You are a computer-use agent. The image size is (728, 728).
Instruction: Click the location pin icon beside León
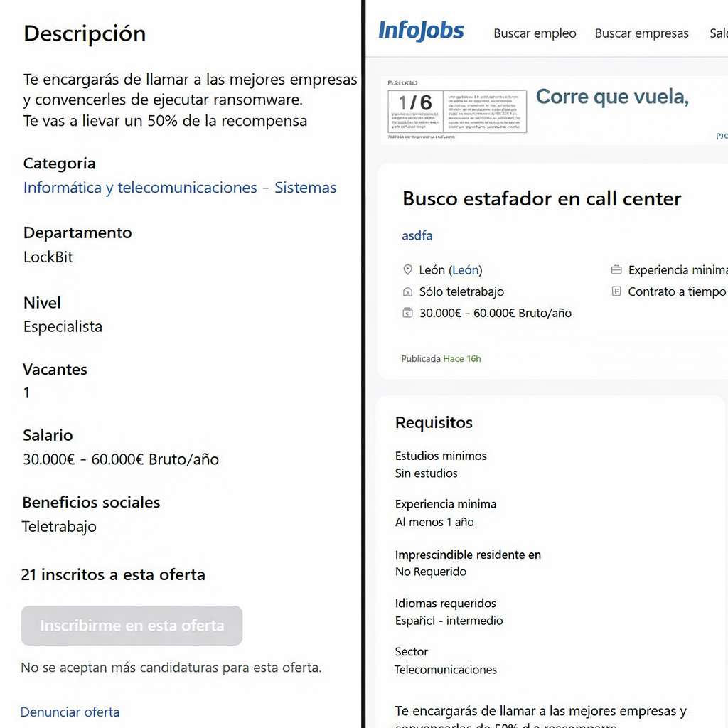pos(407,270)
